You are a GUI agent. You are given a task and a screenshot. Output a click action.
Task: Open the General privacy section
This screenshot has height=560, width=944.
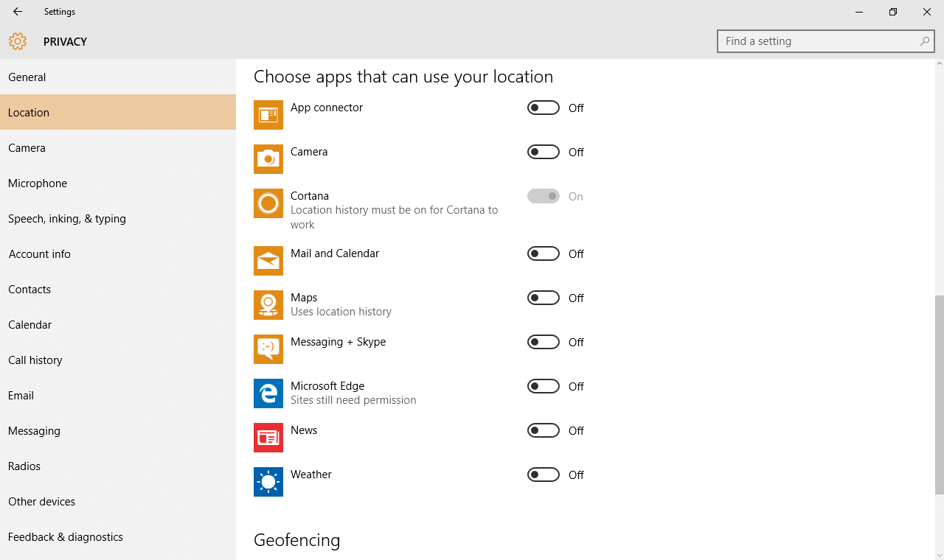tap(118, 77)
